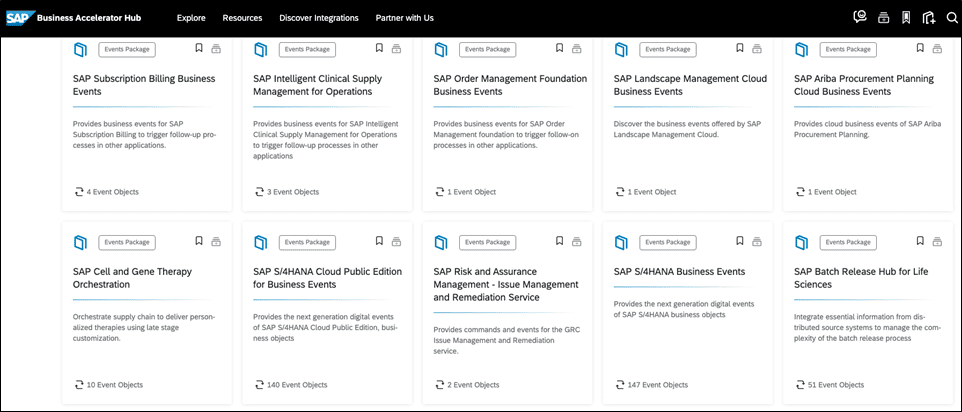
Task: Open SAP Landscape Management Cloud Business Events
Action: [690, 85]
